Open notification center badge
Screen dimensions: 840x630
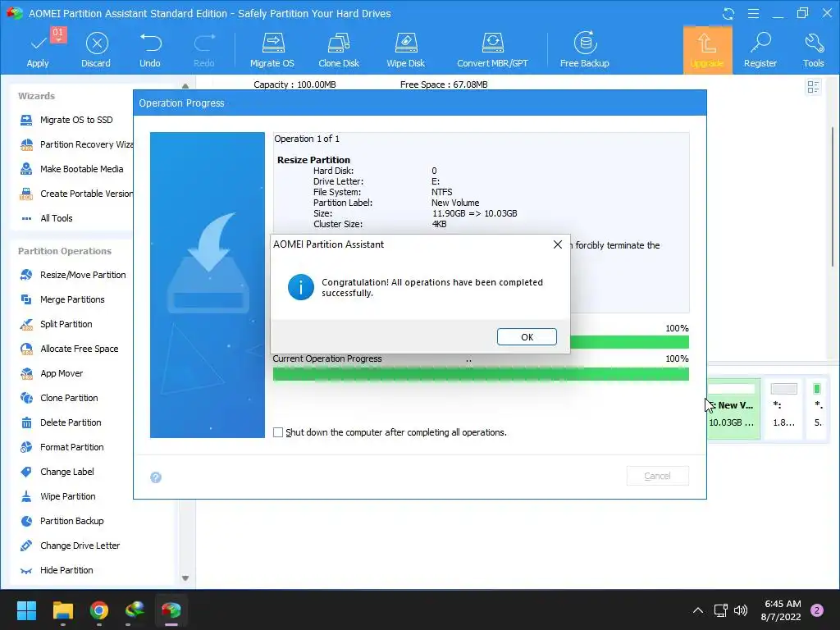817,610
